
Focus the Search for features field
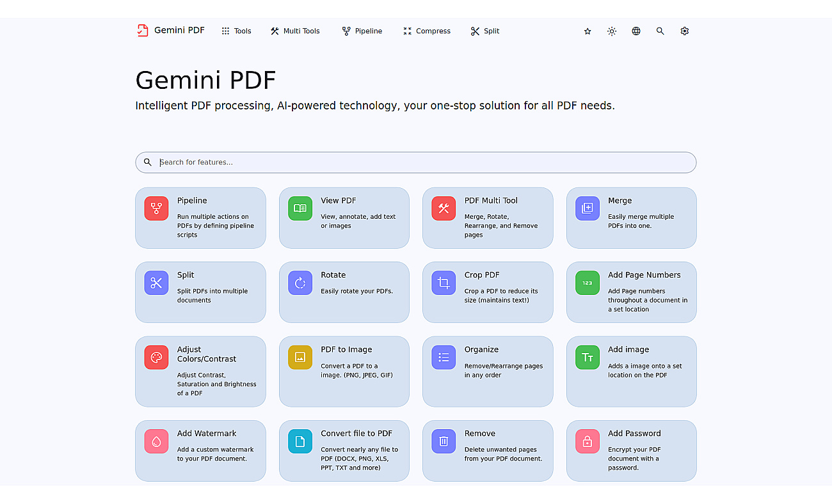416,162
